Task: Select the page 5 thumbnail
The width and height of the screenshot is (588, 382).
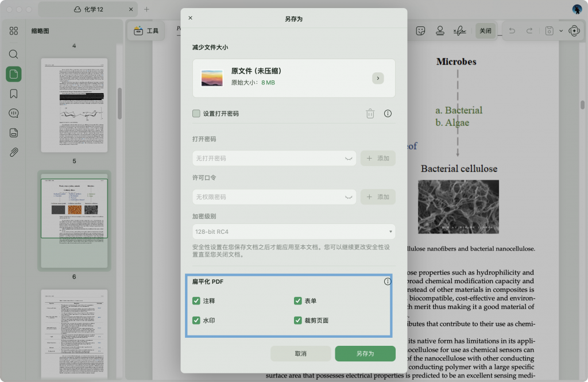Action: coord(74,105)
